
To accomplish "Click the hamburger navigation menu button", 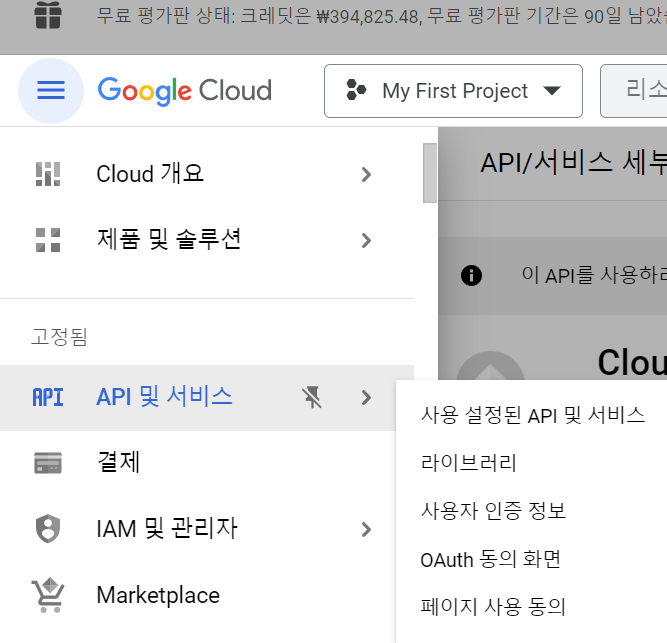I will pyautogui.click(x=51, y=91).
